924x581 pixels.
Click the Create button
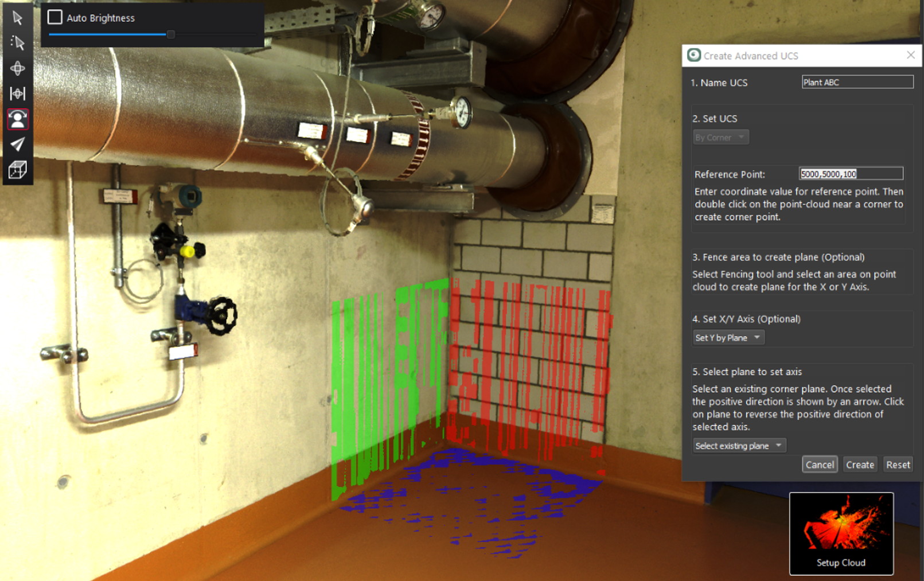tap(860, 465)
